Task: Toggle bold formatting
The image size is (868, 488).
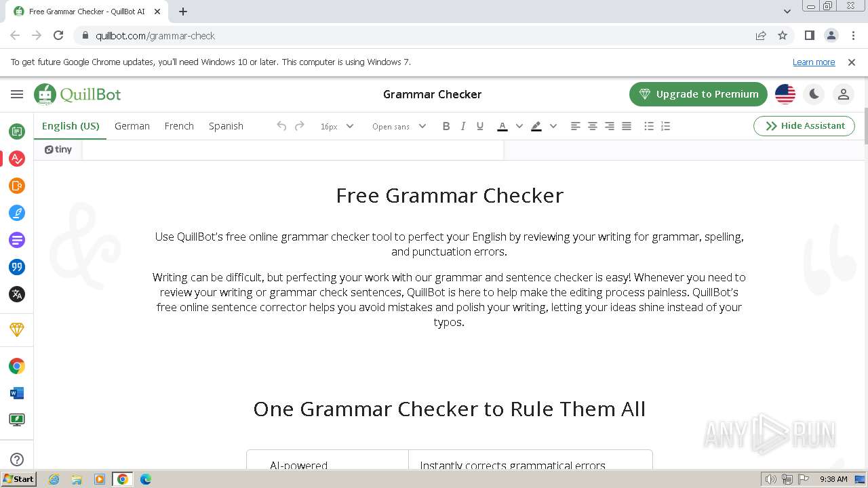Action: point(446,126)
